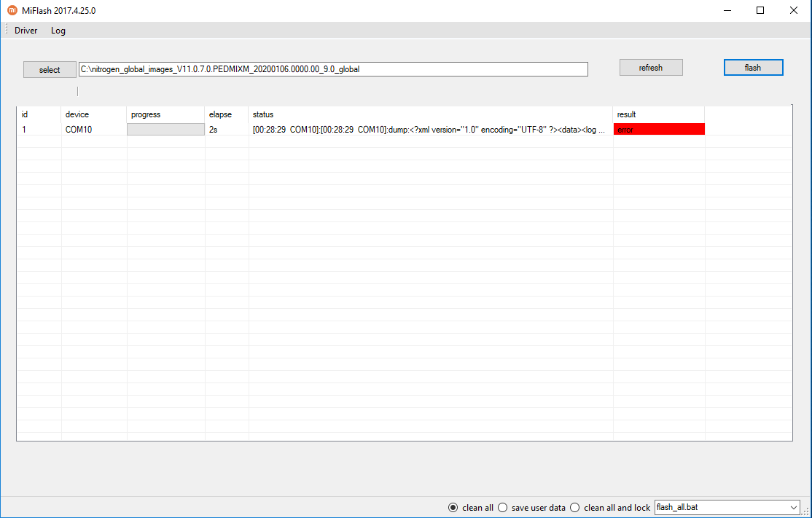This screenshot has height=518, width=812.
Task: Click the 2s elapse cell
Action: [227, 130]
